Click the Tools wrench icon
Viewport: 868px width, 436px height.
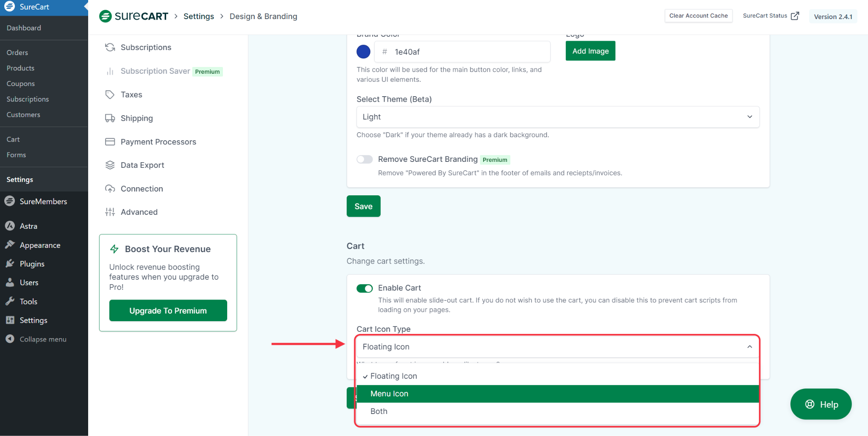click(x=10, y=301)
